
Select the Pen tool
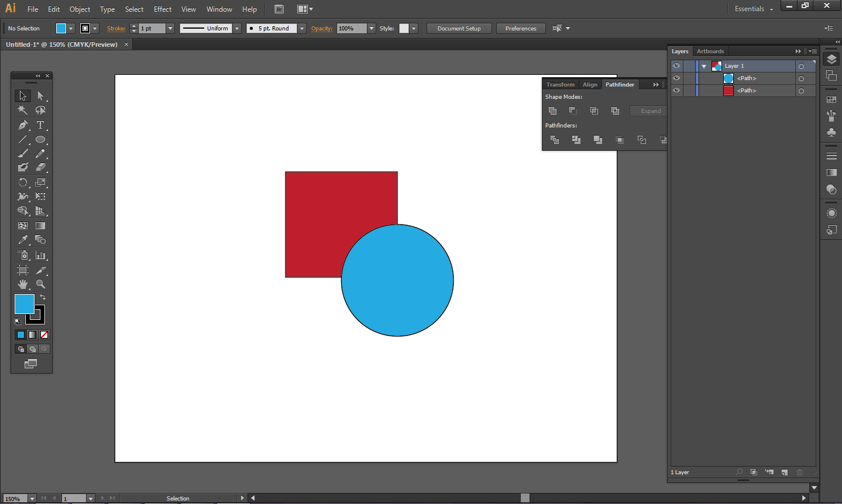tap(22, 125)
